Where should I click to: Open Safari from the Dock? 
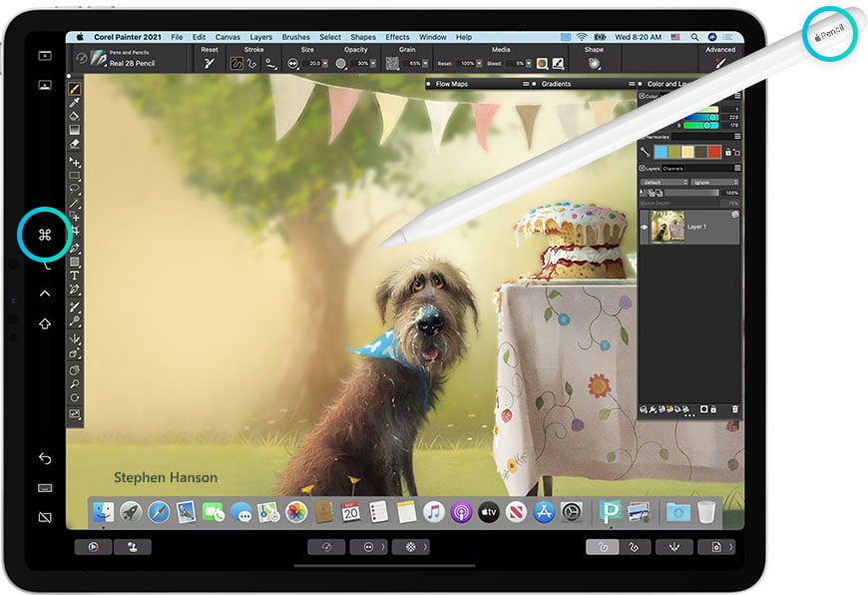point(158,512)
